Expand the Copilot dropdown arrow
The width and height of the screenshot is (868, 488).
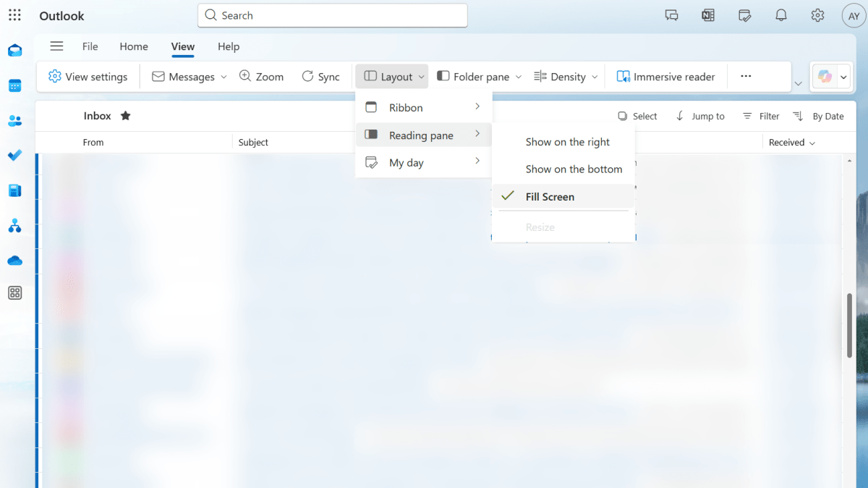pos(843,77)
